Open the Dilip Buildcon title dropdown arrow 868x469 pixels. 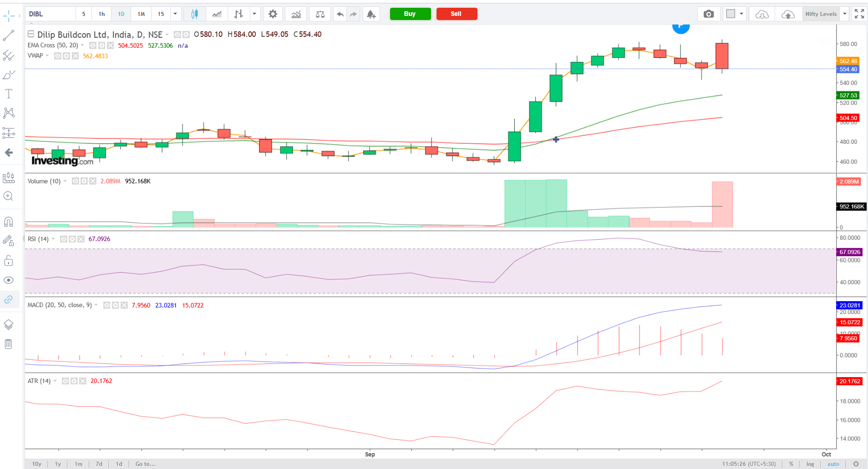pyautogui.click(x=167, y=35)
